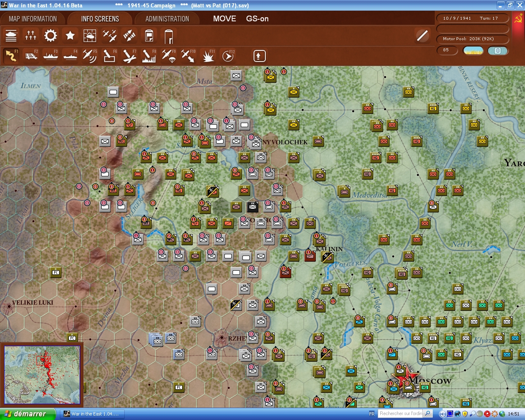Click the star victory icon
Viewport: 525px width, 420px height.
(70, 36)
